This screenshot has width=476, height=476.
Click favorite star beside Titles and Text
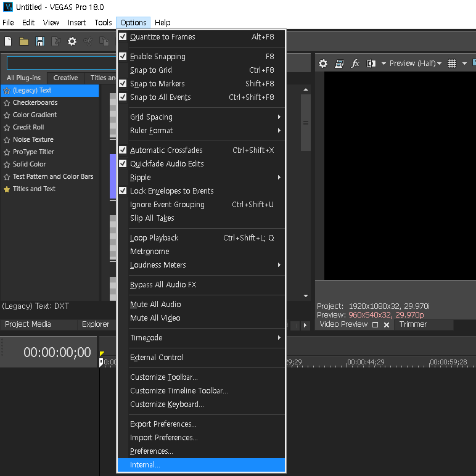(x=7, y=189)
